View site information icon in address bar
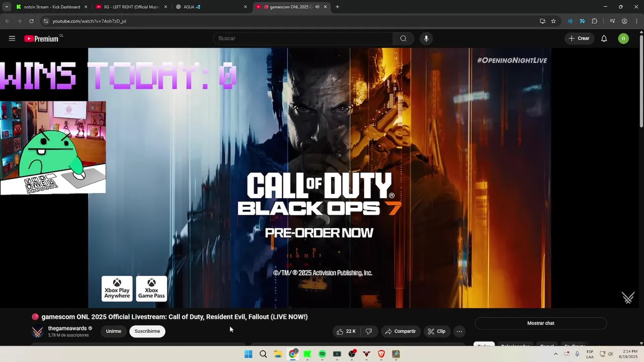This screenshot has width=644, height=362. (x=46, y=21)
